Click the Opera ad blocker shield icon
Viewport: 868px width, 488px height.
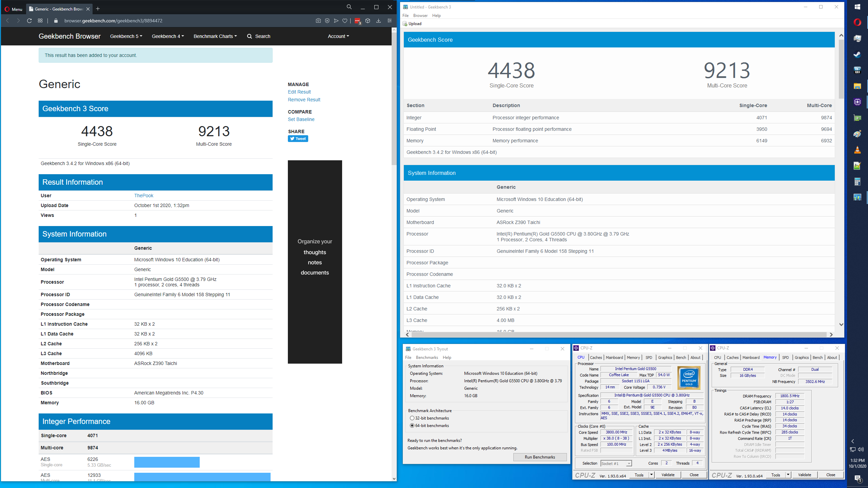point(327,21)
